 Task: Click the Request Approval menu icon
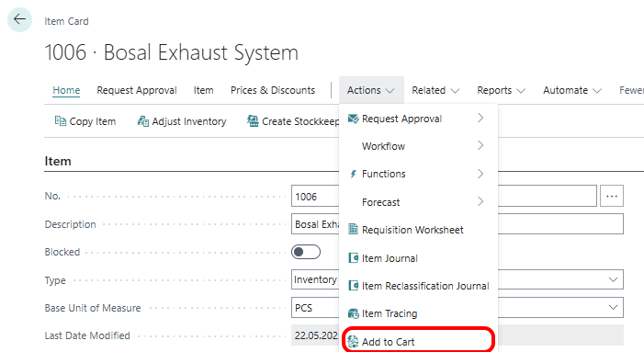tap(353, 119)
